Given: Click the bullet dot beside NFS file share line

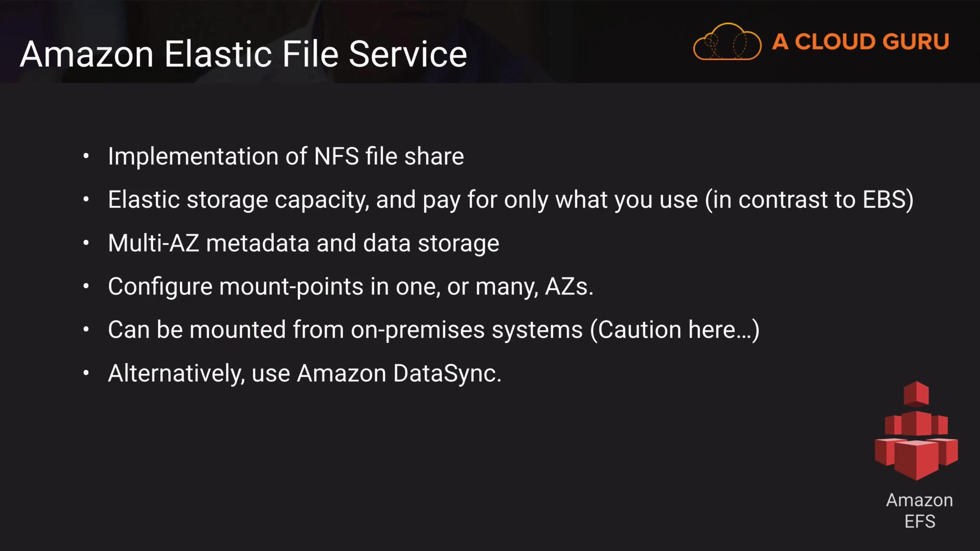Looking at the screenshot, I should click(x=86, y=156).
